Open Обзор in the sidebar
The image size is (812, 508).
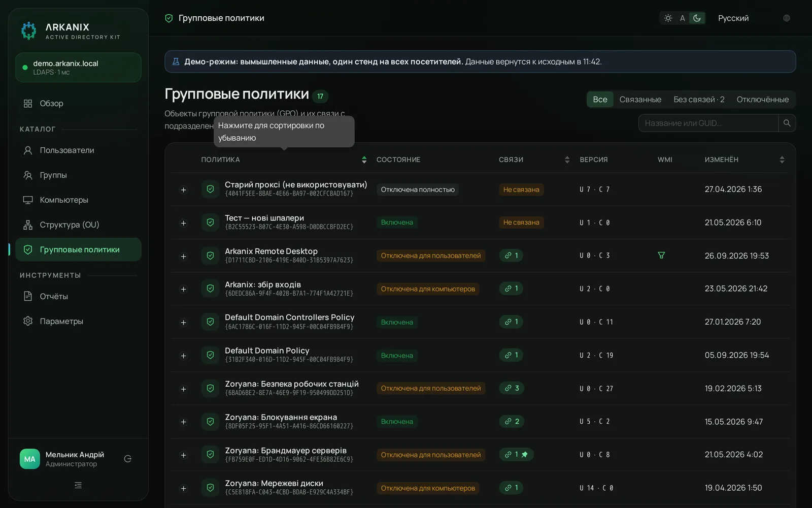(x=78, y=104)
